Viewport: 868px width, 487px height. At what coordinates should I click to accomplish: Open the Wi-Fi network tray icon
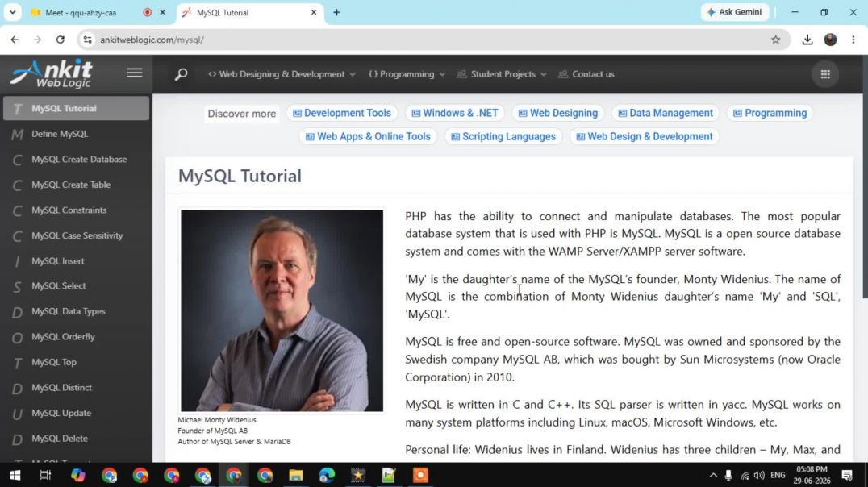[745, 476]
